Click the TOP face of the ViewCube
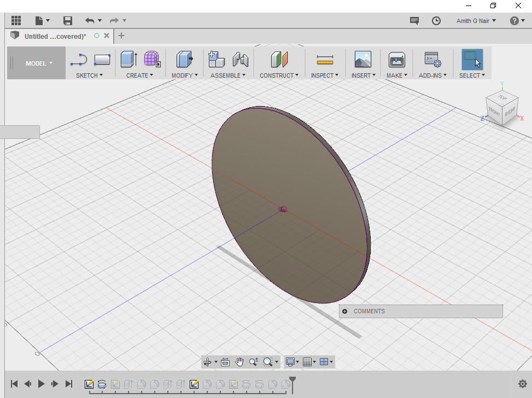Image resolution: width=532 pixels, height=398 pixels. [x=502, y=98]
